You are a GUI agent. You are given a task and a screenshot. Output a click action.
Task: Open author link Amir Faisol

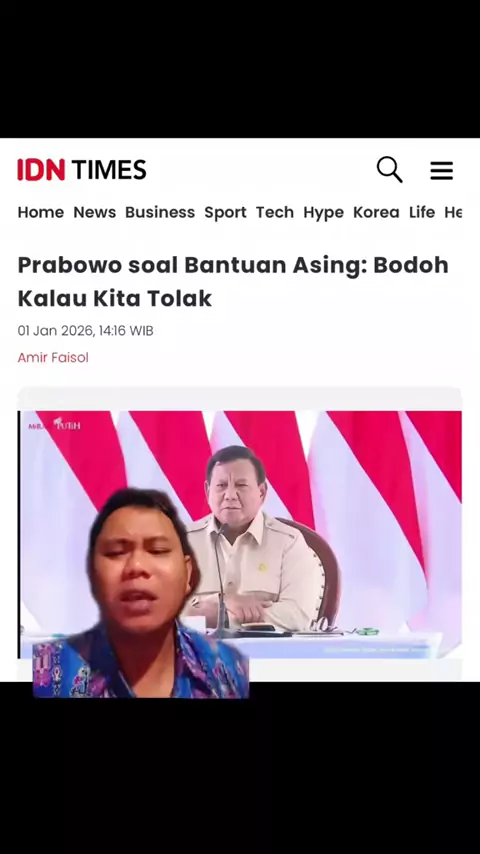(x=53, y=358)
